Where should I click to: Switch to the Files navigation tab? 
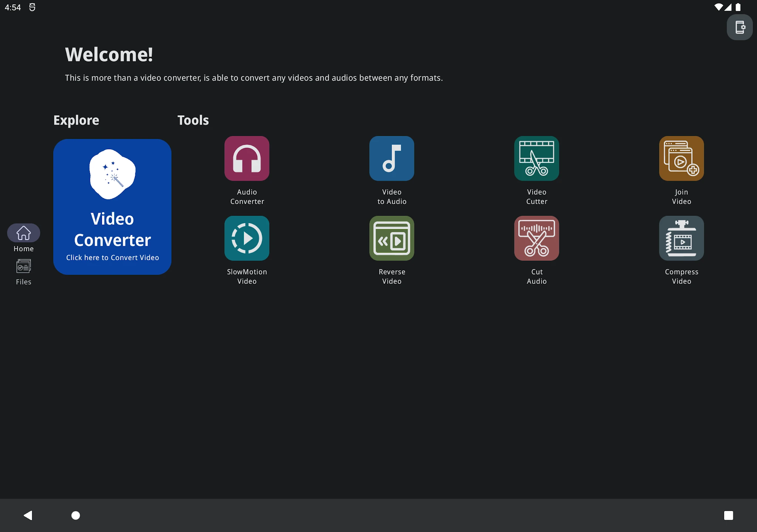[24, 272]
